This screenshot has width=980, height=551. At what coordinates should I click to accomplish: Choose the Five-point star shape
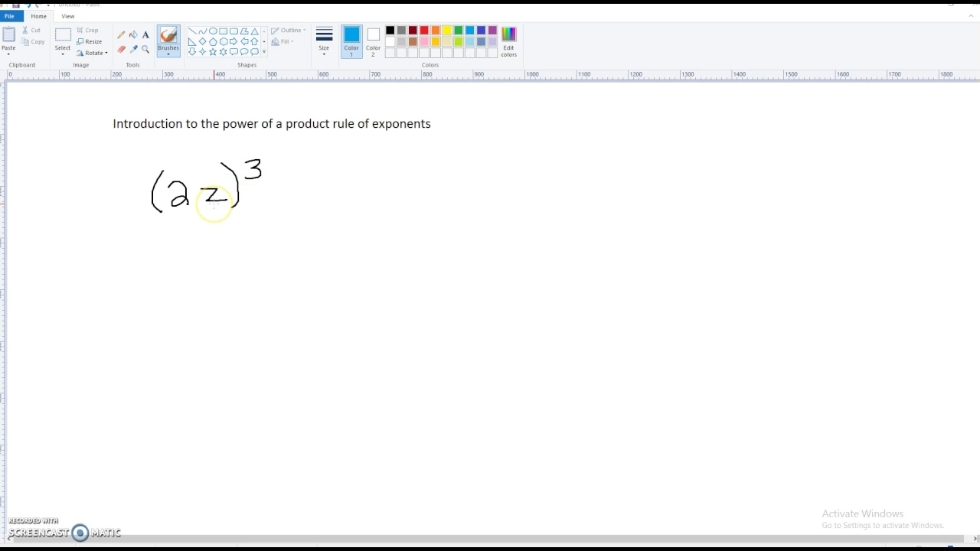coord(213,51)
